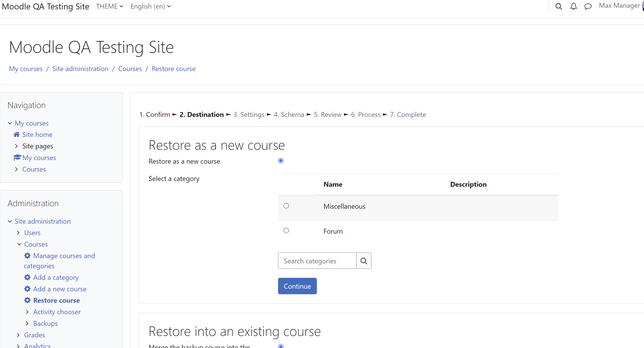644x348 pixels.
Task: Open the search icon in top bar
Action: 558,6
